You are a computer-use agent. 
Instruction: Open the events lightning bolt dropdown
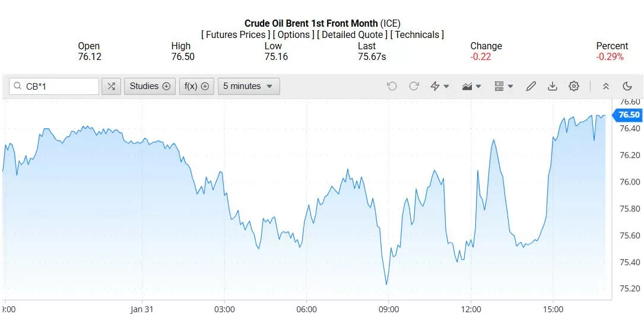click(x=440, y=86)
